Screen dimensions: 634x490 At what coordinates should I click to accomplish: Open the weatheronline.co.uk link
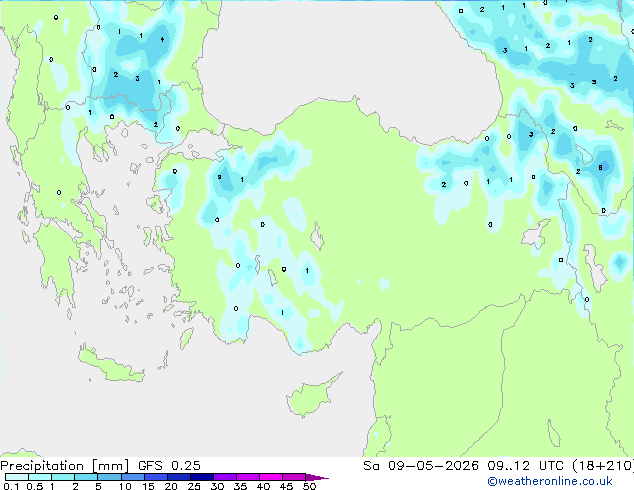(x=550, y=481)
